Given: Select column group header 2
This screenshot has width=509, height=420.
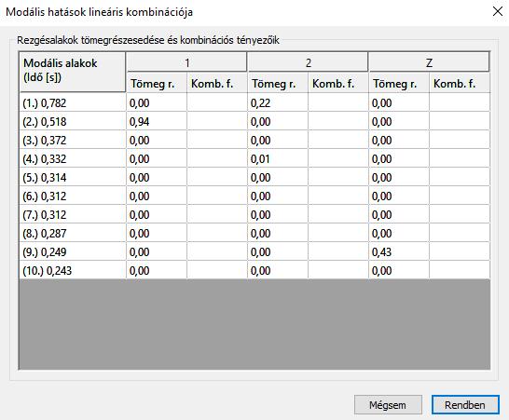Looking at the screenshot, I should click(308, 62).
